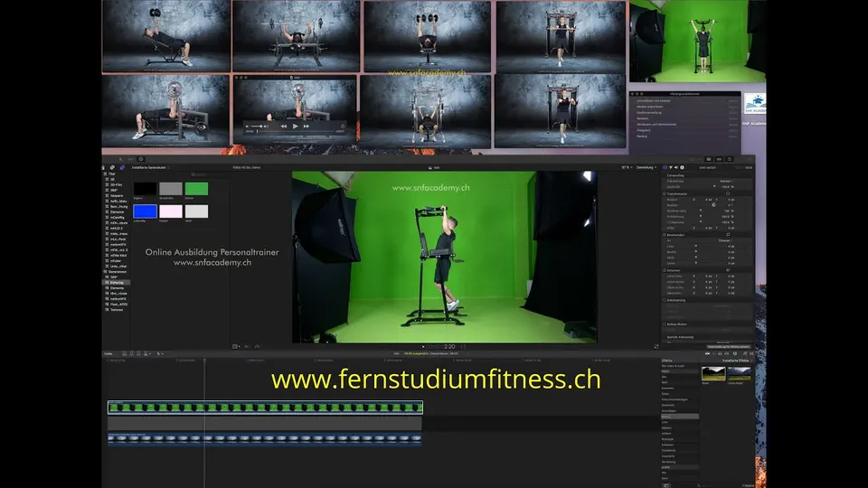Select the black solid color generator

click(x=145, y=189)
